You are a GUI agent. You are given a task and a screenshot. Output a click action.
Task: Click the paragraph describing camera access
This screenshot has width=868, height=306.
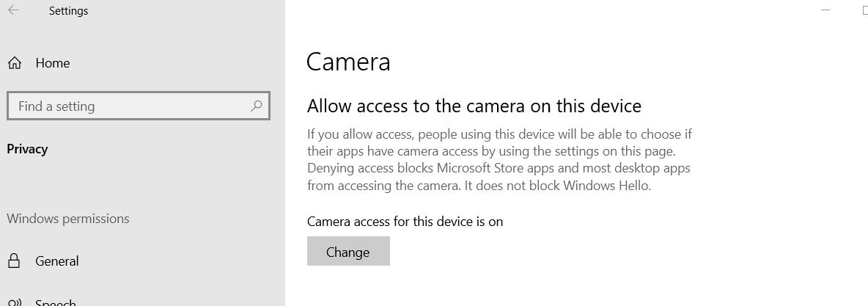click(x=499, y=160)
